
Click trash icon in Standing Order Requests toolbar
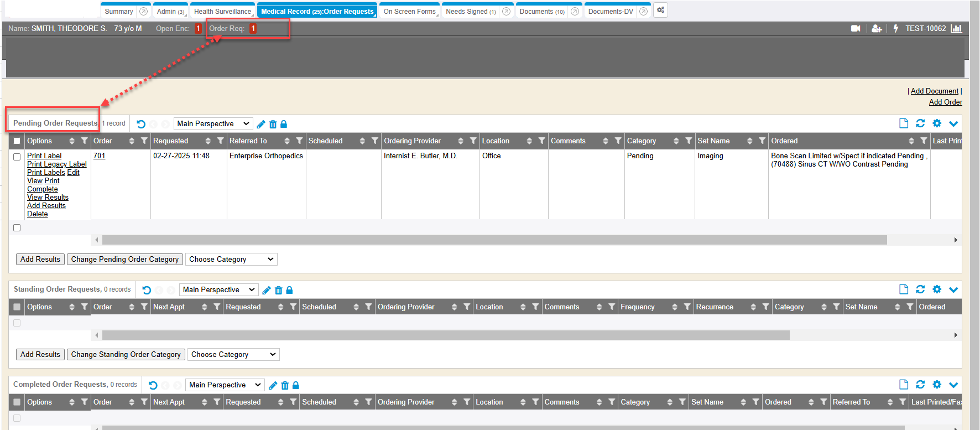click(x=279, y=290)
